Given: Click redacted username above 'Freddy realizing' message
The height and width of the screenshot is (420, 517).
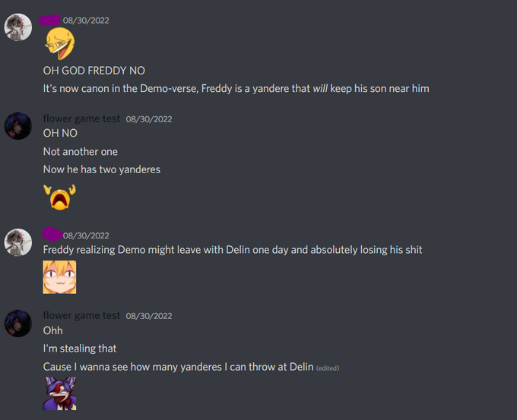Looking at the screenshot, I should (x=52, y=234).
